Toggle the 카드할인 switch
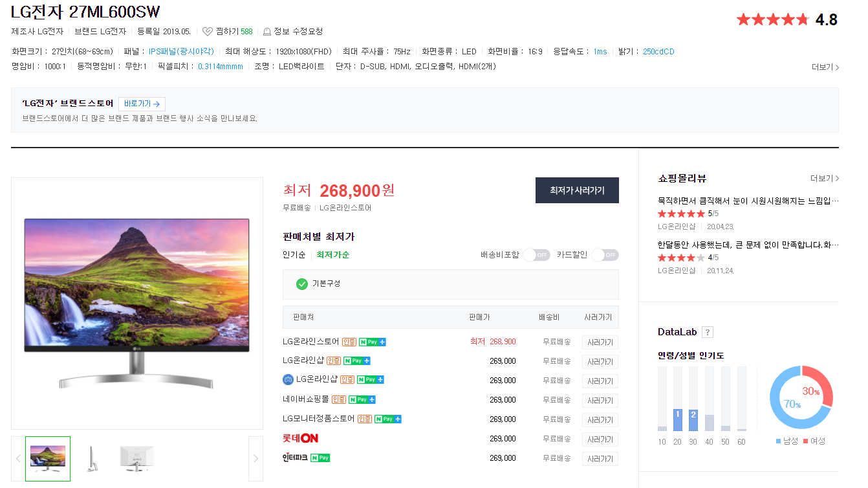This screenshot has height=488, width=868. (x=605, y=254)
